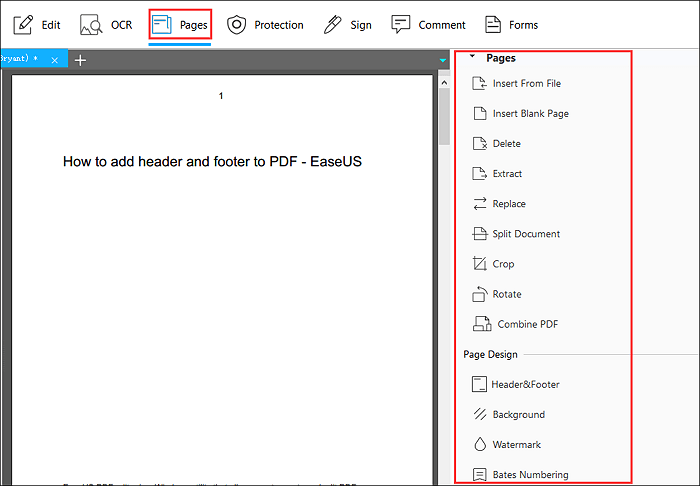Select the Background label
Image resolution: width=700 pixels, height=486 pixels.
519,415
